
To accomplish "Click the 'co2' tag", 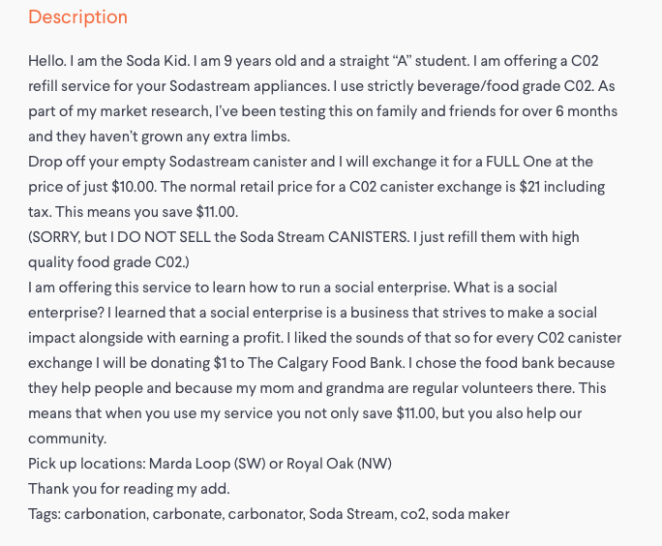I will [x=413, y=514].
